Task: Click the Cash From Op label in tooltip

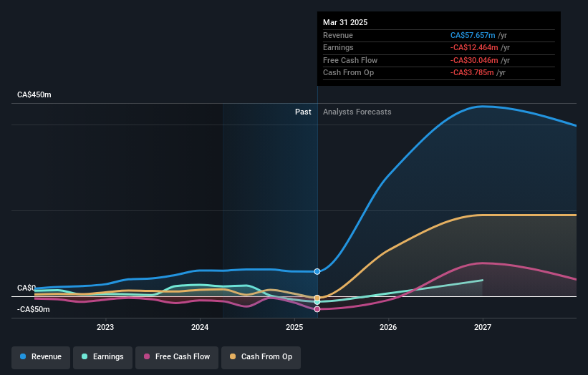Action: pyautogui.click(x=348, y=73)
